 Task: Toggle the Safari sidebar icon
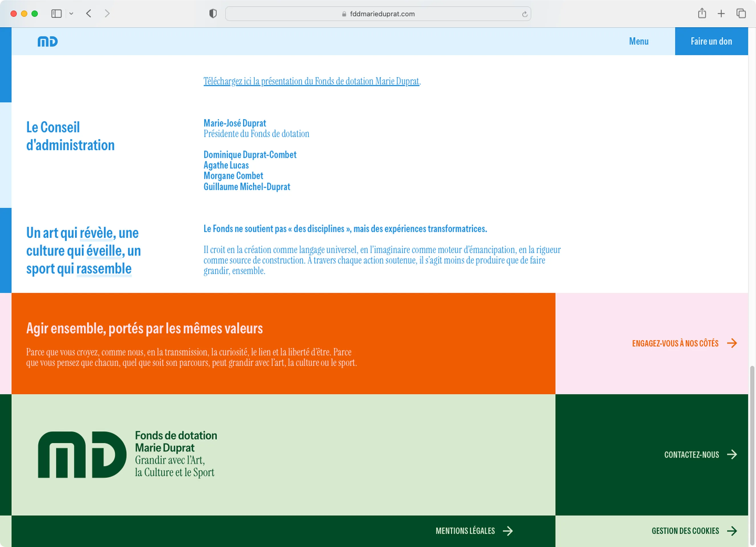pos(56,14)
